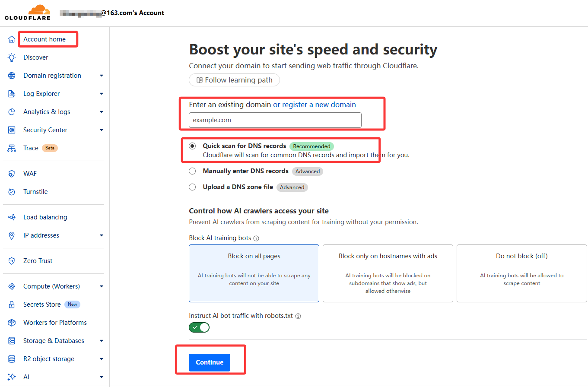Click the Storage & Databases icon

[x=12, y=341]
